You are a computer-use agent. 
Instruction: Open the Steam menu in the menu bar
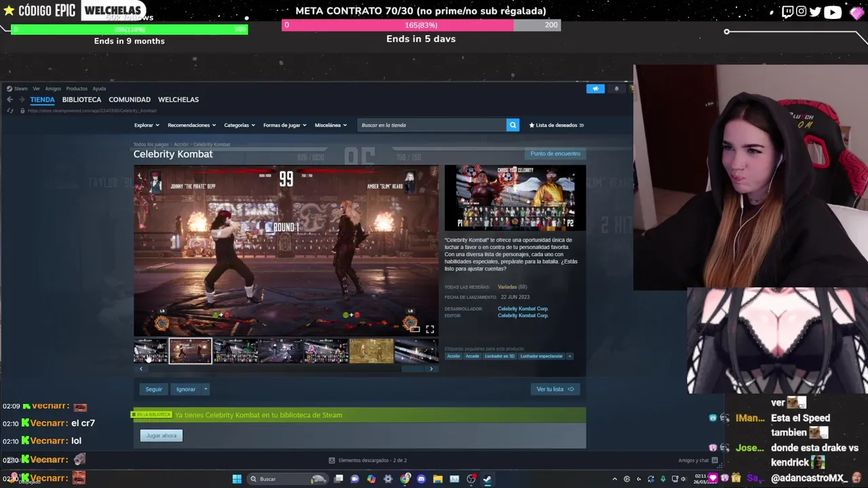(x=20, y=89)
